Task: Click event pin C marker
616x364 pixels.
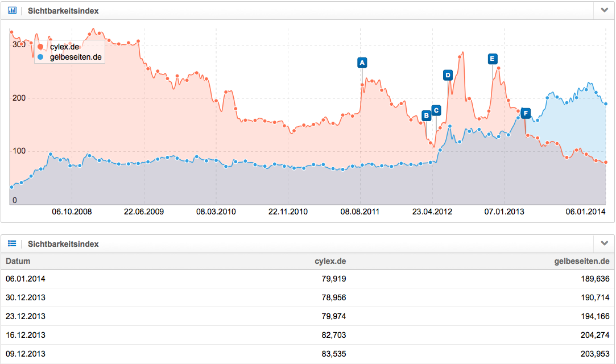Action: tap(436, 110)
